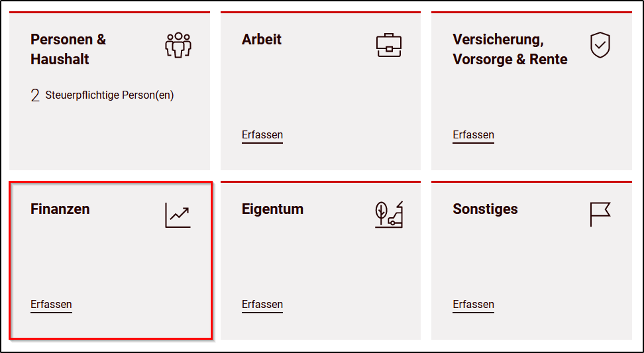Open the Arbeit tile heading

click(x=262, y=39)
